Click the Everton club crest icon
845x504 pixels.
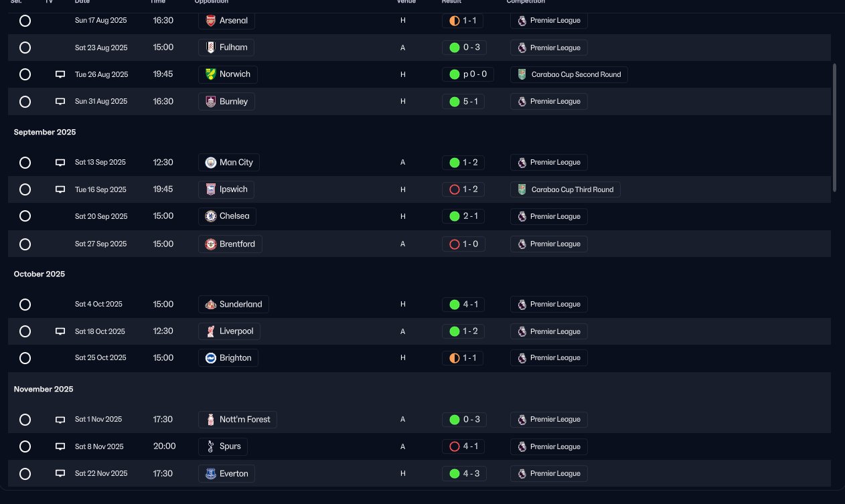click(x=211, y=474)
